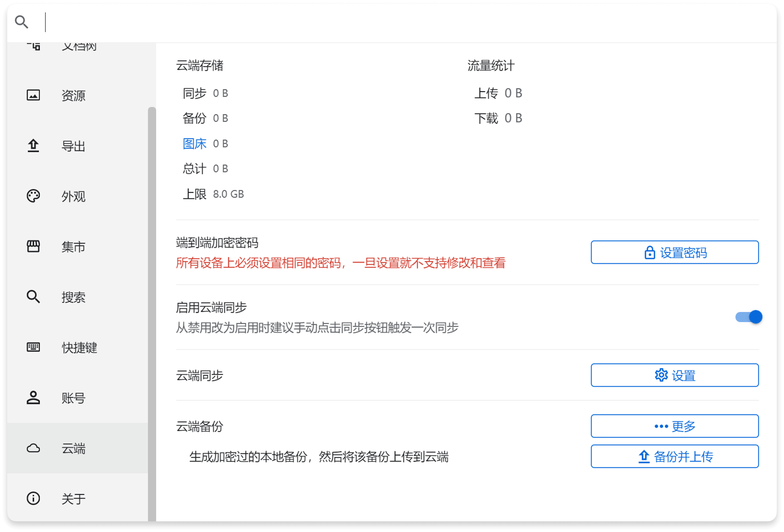Image resolution: width=784 pixels, height=532 pixels.
Task: Click the info icon for 关于
Action: [33, 498]
